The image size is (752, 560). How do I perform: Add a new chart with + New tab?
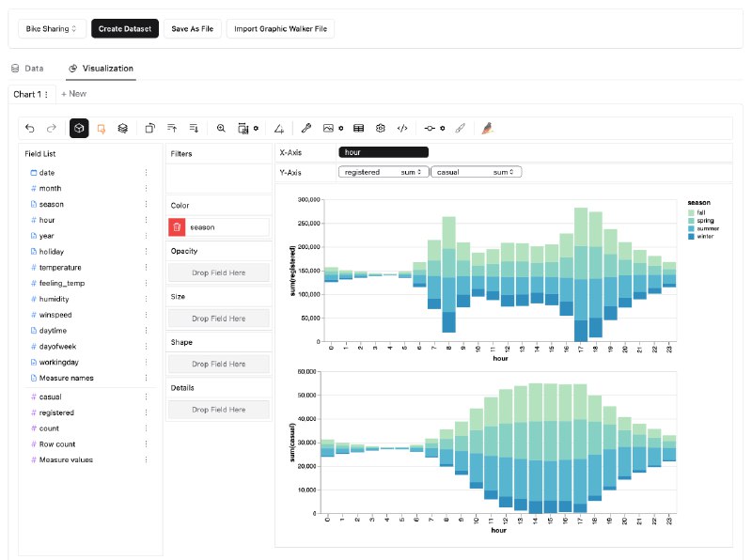point(73,94)
